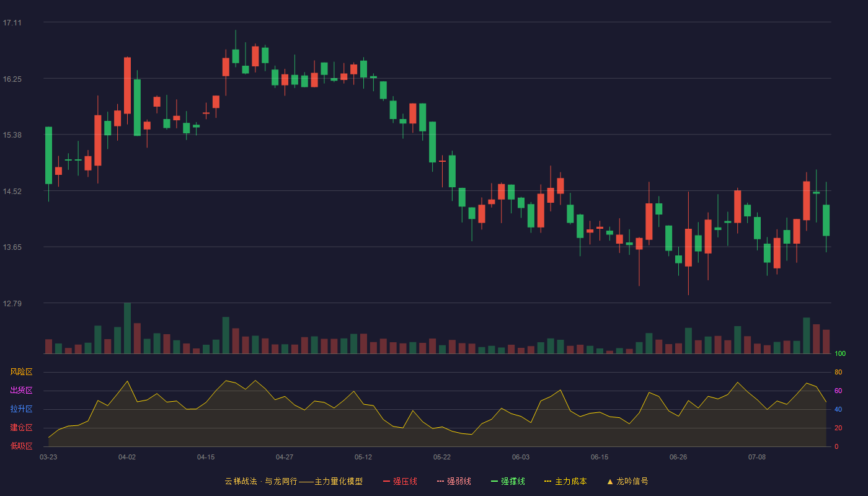Viewport: 868px width, 496px height.
Task: Toggle the 云梯战法 主力量化模型 legend entry
Action: [293, 481]
